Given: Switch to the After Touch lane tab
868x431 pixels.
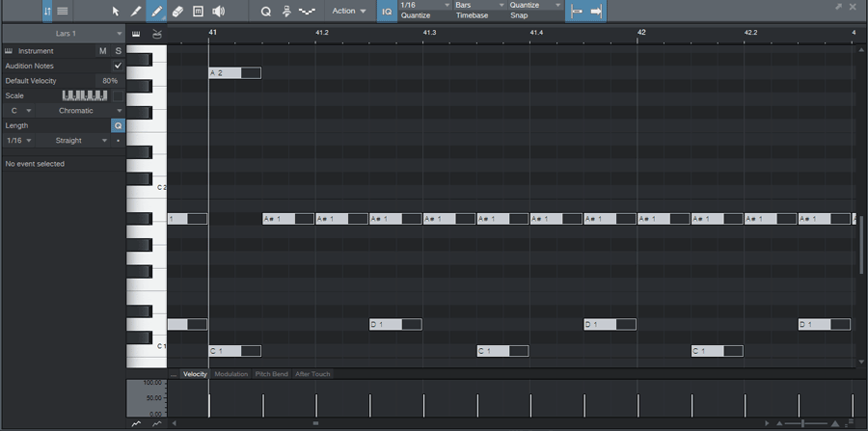Looking at the screenshot, I should point(312,374).
